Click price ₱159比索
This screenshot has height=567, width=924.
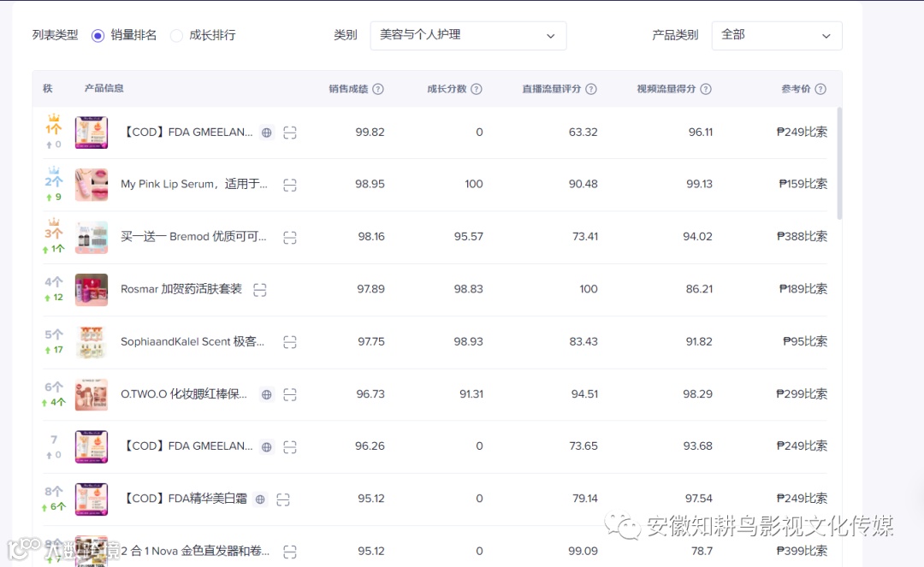coord(803,184)
